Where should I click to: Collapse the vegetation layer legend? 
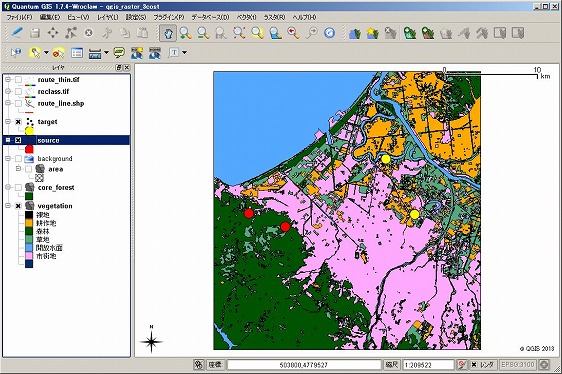[8, 206]
